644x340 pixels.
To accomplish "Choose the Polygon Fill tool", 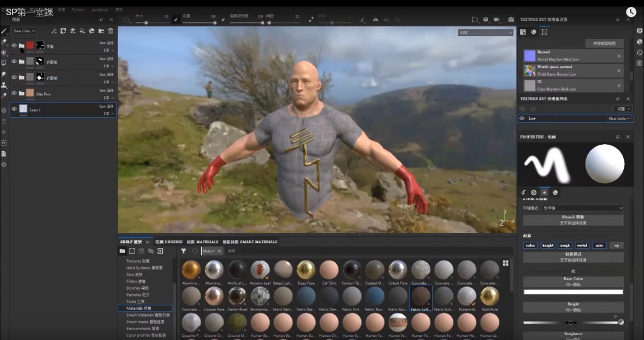I will point(4,63).
